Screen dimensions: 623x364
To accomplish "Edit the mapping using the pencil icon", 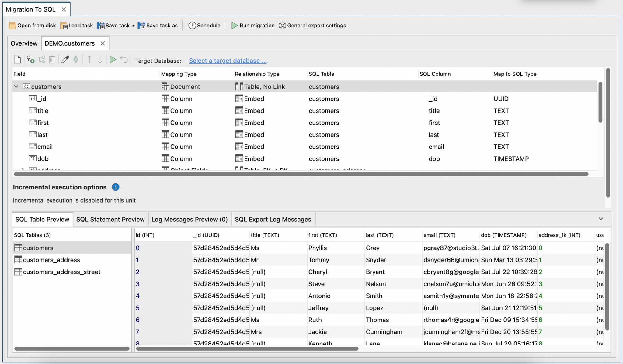I will click(65, 60).
